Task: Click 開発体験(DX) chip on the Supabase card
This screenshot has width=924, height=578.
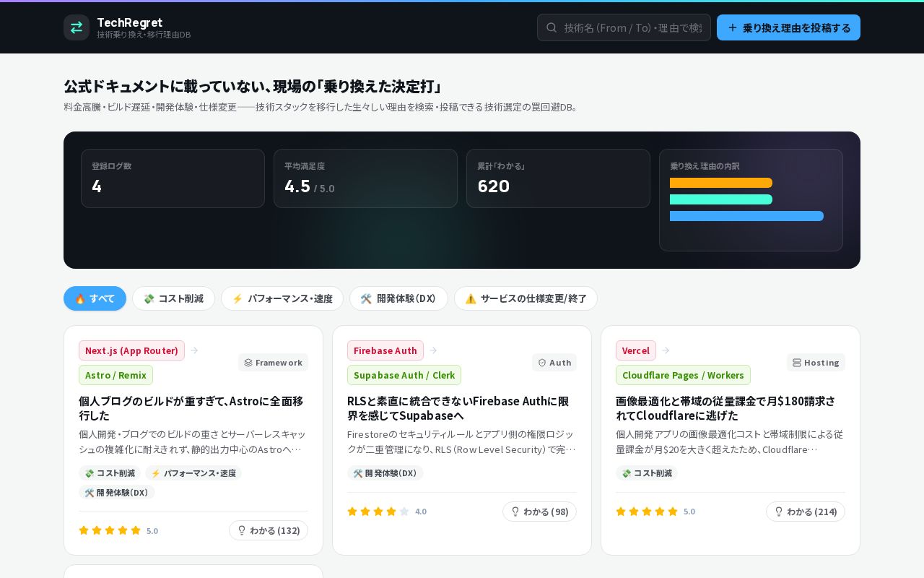Action: click(385, 473)
